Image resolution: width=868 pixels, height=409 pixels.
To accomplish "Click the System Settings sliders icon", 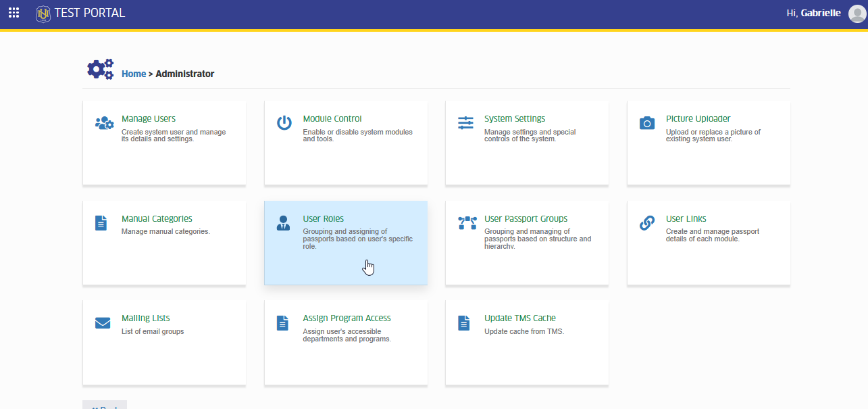I will point(466,123).
